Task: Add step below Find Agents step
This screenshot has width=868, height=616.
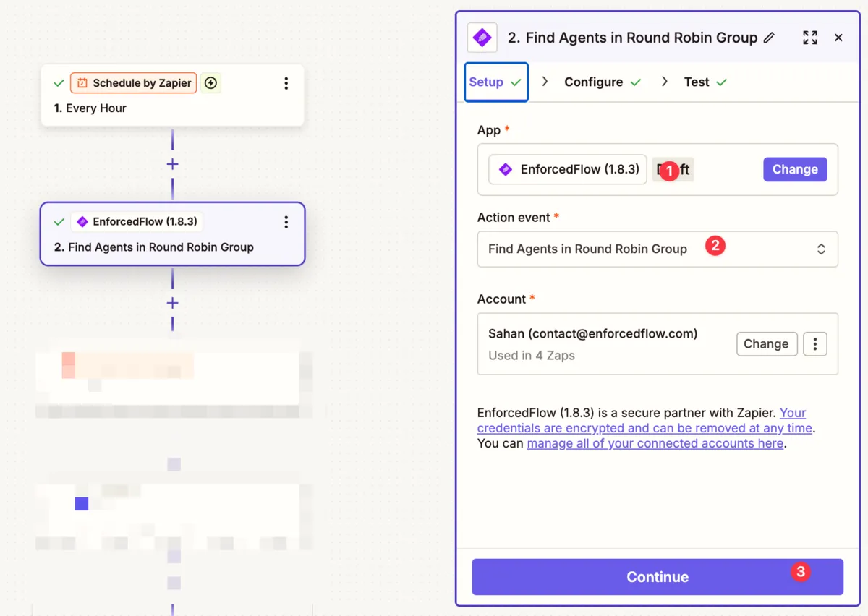Action: pyautogui.click(x=172, y=303)
